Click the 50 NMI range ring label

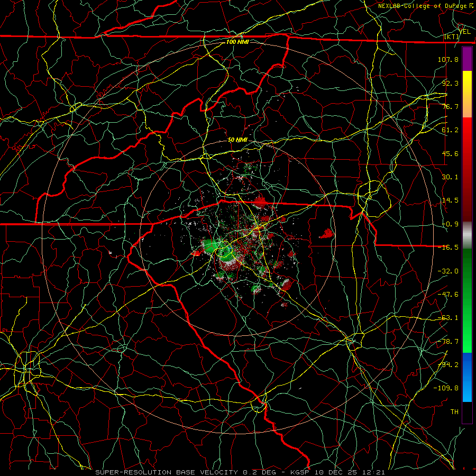point(237,140)
